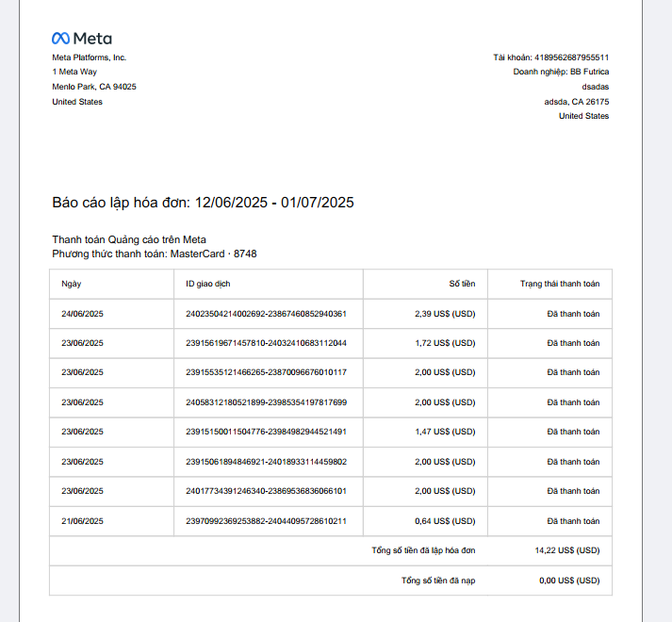Click Đã thanh toán status in 24/06/2025 row
This screenshot has height=622, width=672.
tap(573, 314)
